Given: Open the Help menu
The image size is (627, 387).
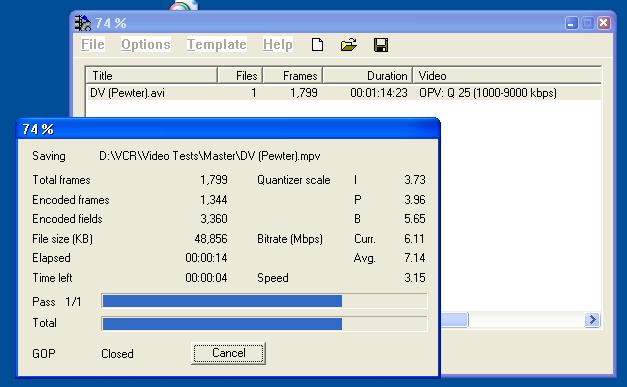Looking at the screenshot, I should point(278,44).
